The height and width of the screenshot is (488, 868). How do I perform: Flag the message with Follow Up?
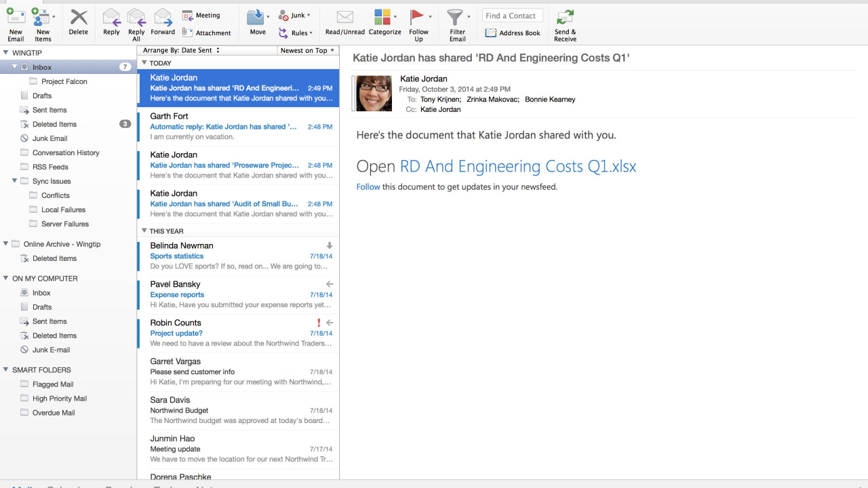420,22
